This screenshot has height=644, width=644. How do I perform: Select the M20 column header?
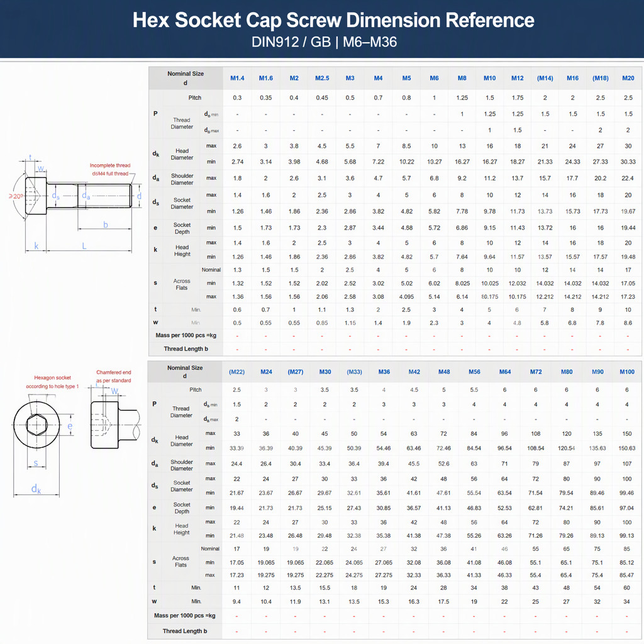tap(628, 78)
